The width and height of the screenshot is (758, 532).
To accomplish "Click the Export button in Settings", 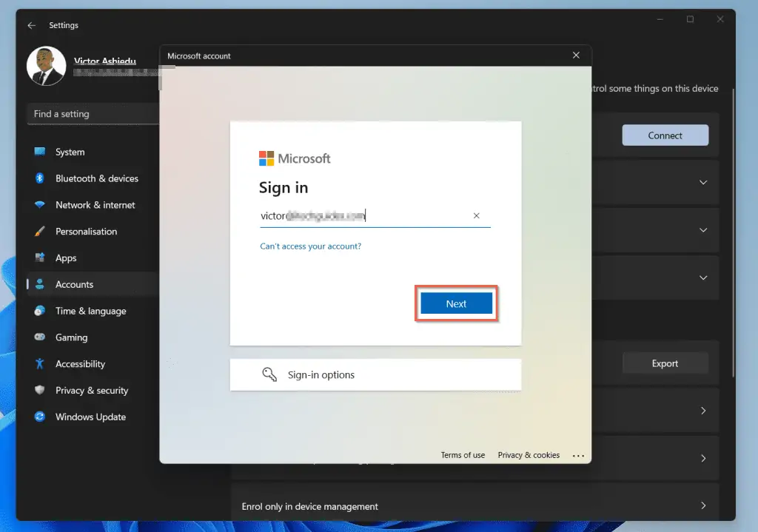I will 665,363.
